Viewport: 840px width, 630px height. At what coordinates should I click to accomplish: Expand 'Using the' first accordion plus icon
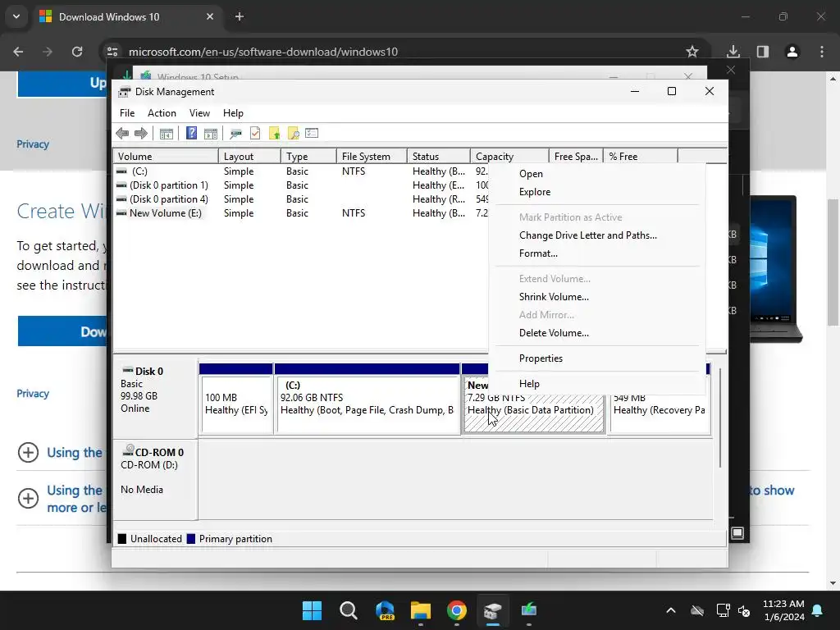28,452
